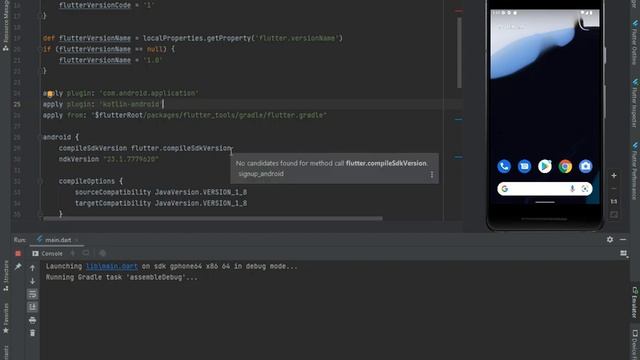Click the red error stripe mark
The image size is (640, 360).
tap(458, 11)
